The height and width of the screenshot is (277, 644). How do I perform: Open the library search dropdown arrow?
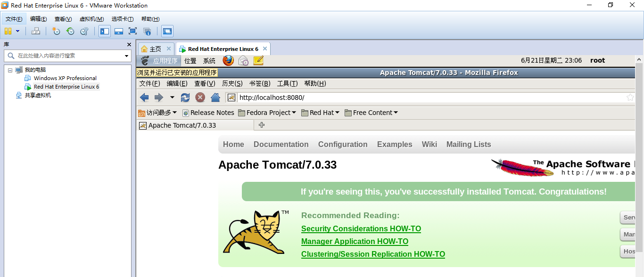126,56
